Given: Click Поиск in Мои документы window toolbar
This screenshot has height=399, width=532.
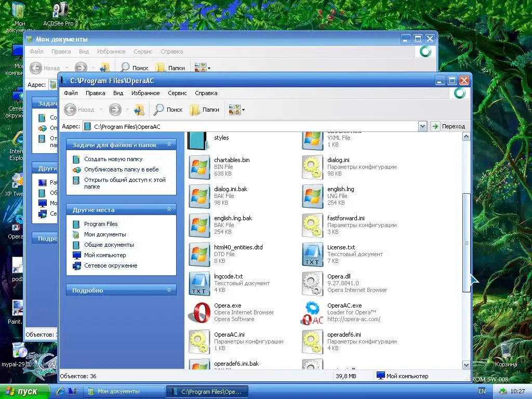Looking at the screenshot, I should click(134, 68).
